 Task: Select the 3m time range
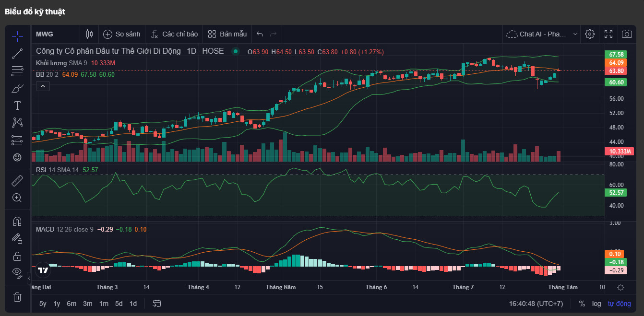coord(87,304)
